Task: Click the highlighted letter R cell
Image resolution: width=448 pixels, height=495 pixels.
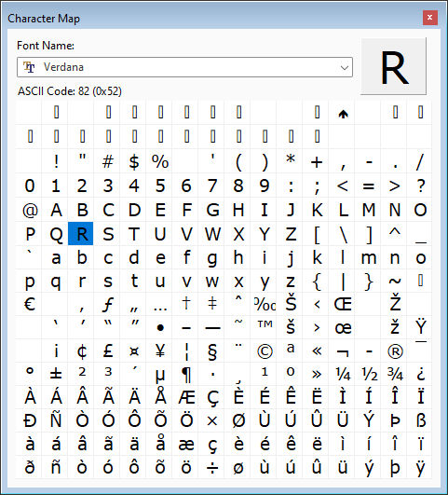Action: [x=81, y=234]
